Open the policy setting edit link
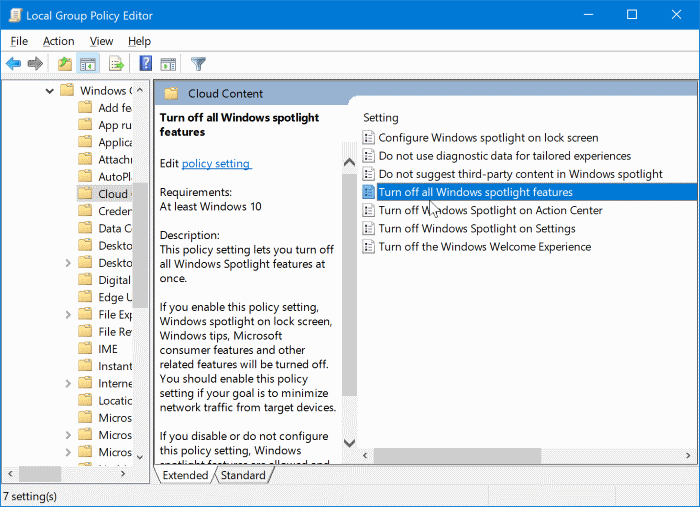This screenshot has height=507, width=700. [216, 163]
